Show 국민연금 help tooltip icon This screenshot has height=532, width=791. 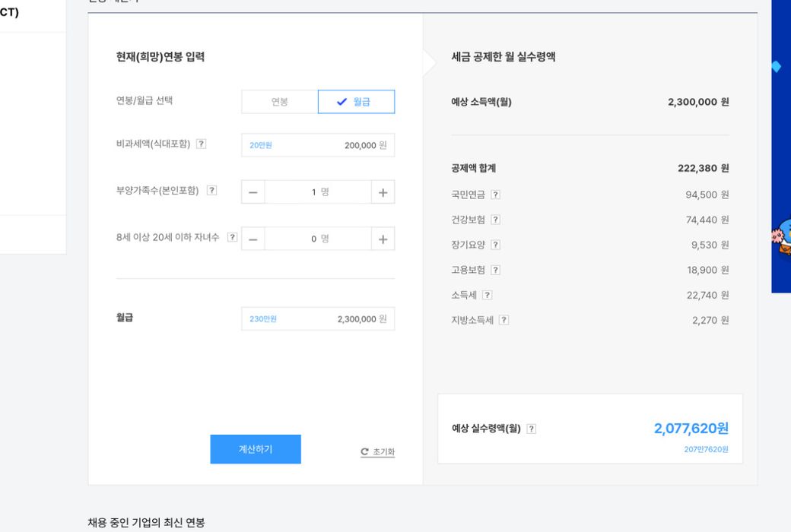coord(495,195)
